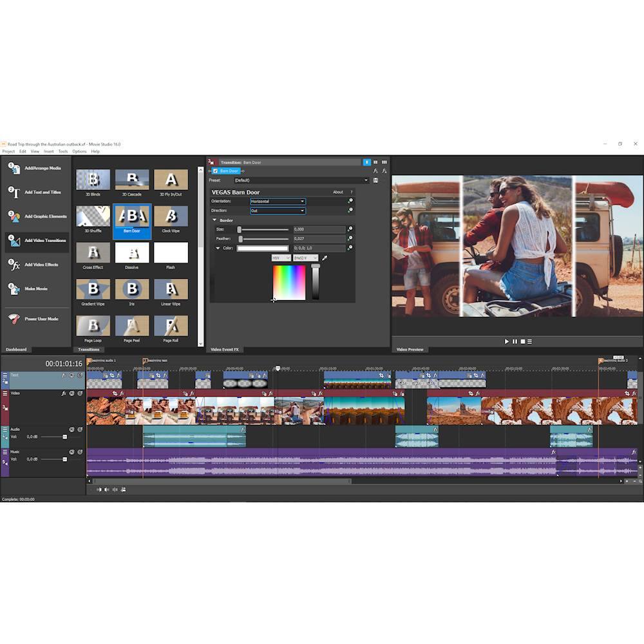Expand the Direction dropdown showing Out
The image size is (644, 644).
(x=278, y=211)
